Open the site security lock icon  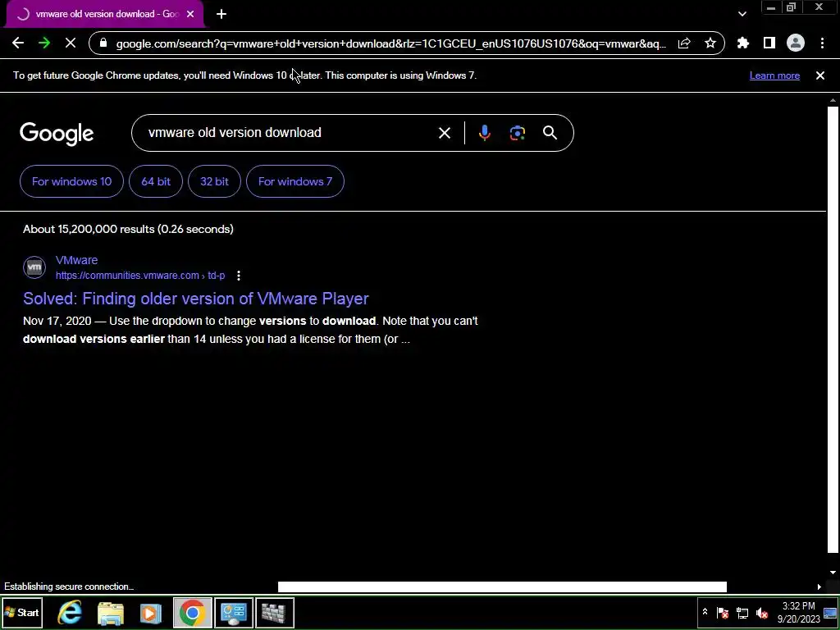coord(104,43)
